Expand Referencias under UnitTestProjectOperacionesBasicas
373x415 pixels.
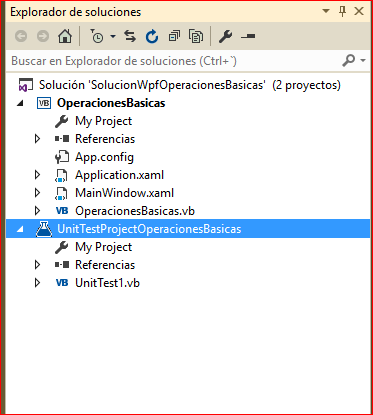(x=37, y=265)
